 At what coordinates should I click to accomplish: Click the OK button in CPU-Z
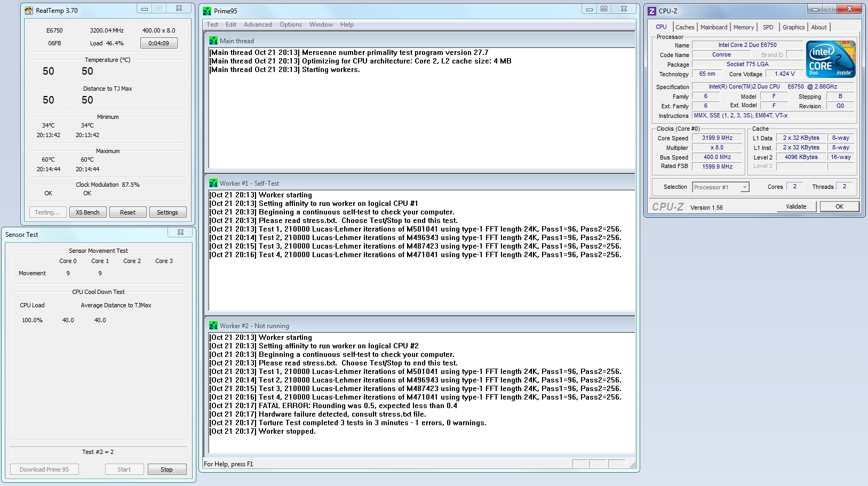pyautogui.click(x=839, y=206)
